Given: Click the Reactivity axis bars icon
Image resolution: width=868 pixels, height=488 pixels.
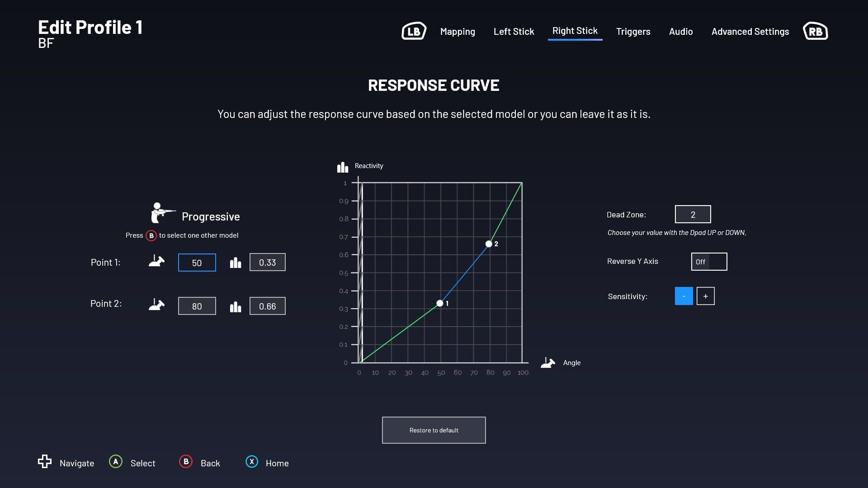Looking at the screenshot, I should click(x=343, y=167).
